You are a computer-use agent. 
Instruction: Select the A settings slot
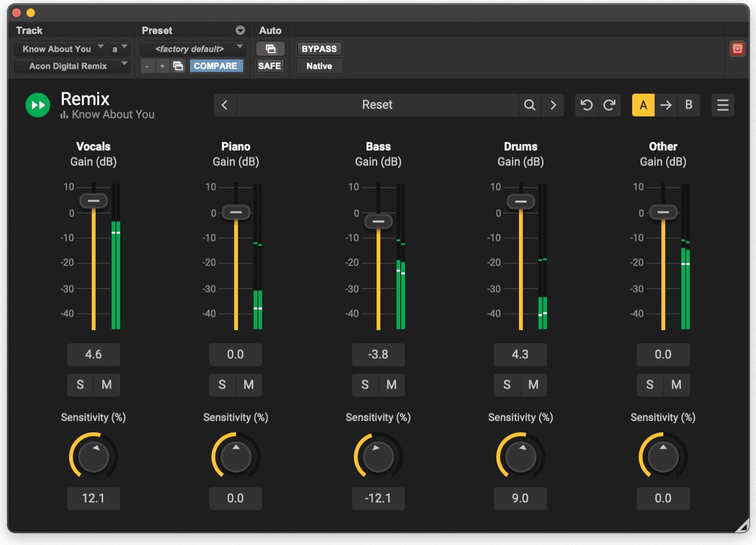(643, 105)
